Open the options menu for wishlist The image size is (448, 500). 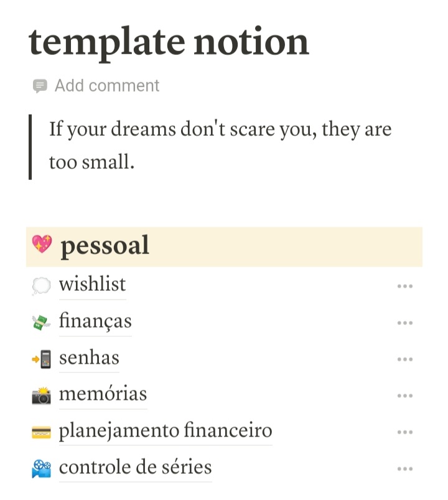(x=406, y=286)
